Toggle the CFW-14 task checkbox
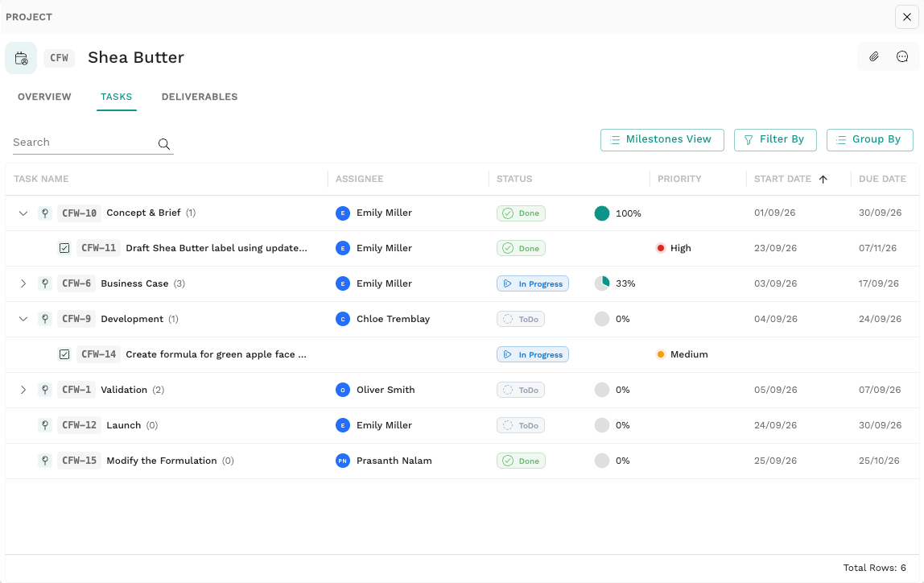The width and height of the screenshot is (924, 583). coord(64,354)
